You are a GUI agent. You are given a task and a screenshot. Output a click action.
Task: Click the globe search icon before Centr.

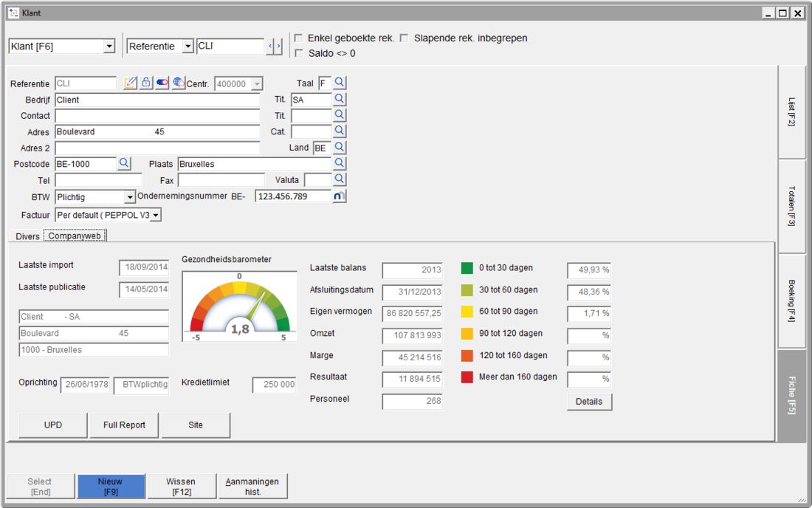(178, 83)
